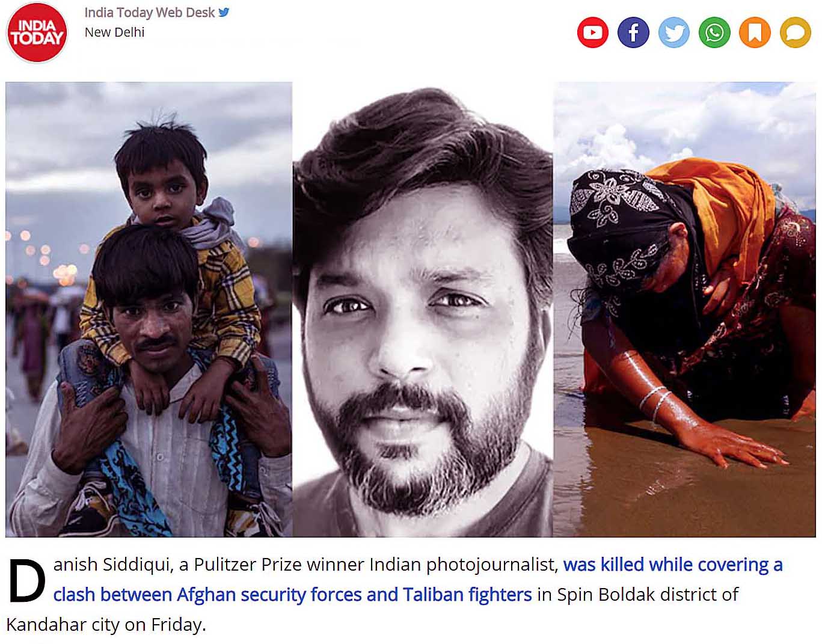
Task: Click the large drop cap letter D
Action: 27,581
